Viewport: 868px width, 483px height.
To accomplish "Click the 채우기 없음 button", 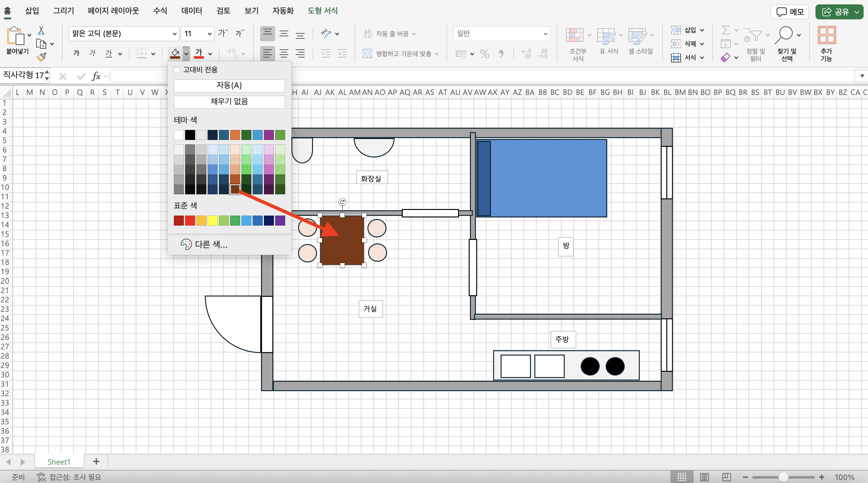I will tap(229, 102).
